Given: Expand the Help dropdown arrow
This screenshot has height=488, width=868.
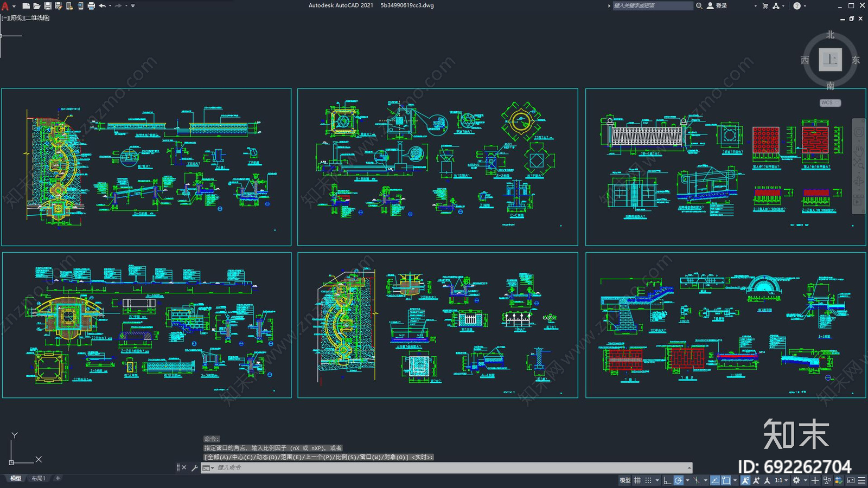Looking at the screenshot, I should [805, 6].
